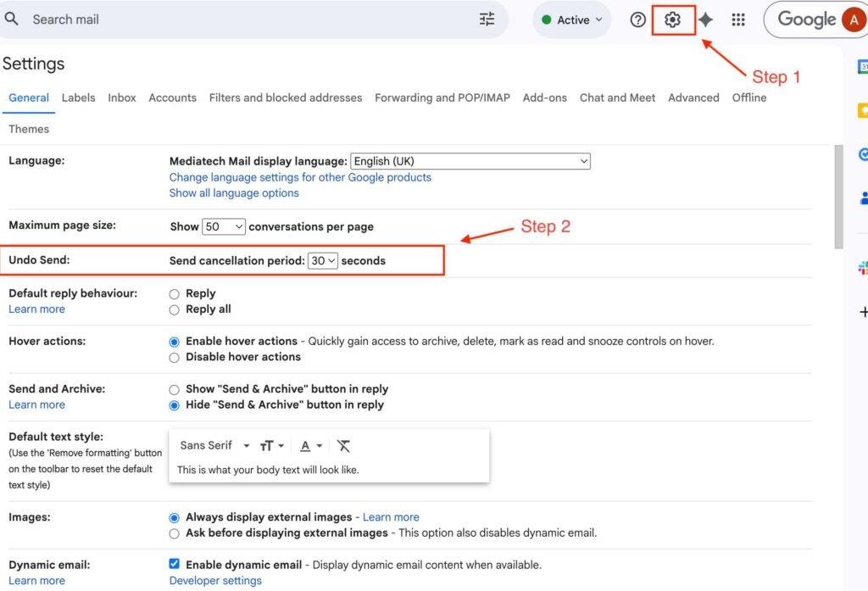Click the magnifying glass search icon
Viewport: 868px width, 591px height.
point(12,19)
